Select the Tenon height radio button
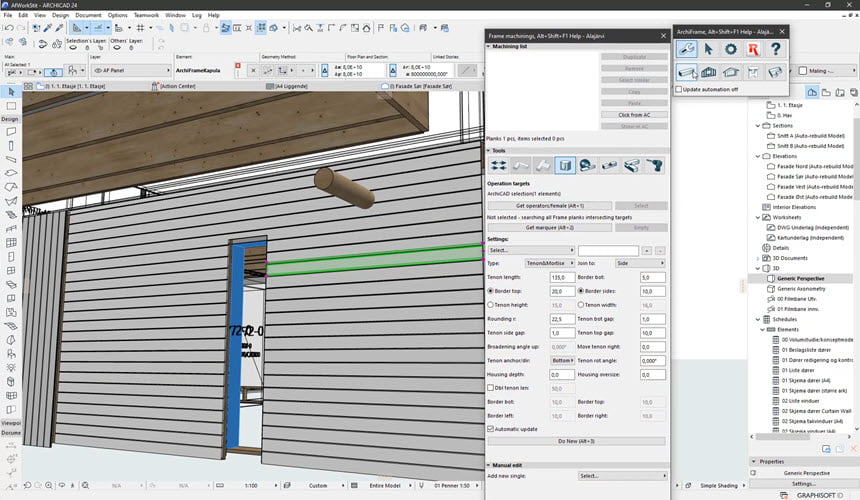 tap(490, 305)
